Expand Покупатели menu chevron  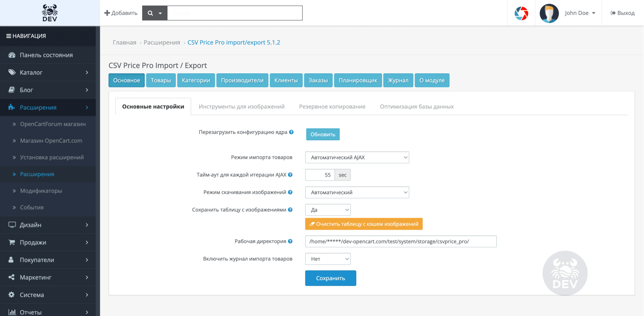[87, 260]
